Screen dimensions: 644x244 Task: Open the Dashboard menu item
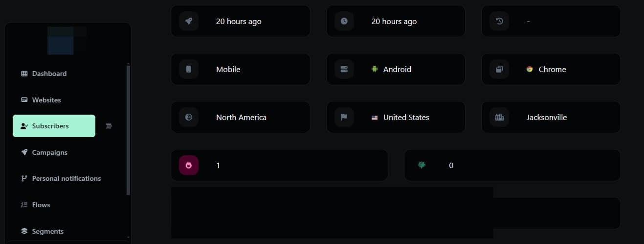pyautogui.click(x=49, y=73)
